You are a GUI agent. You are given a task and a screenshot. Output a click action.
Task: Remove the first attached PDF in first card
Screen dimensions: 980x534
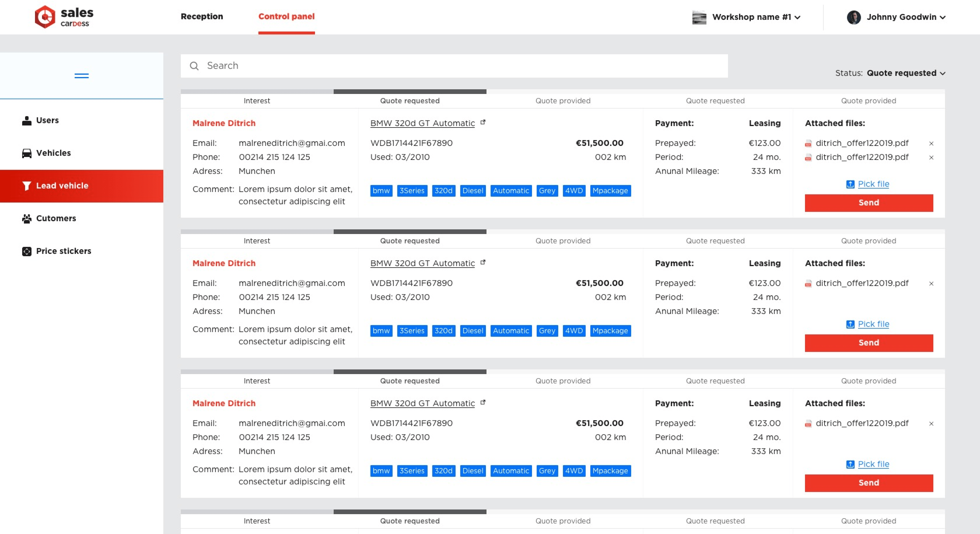click(931, 144)
